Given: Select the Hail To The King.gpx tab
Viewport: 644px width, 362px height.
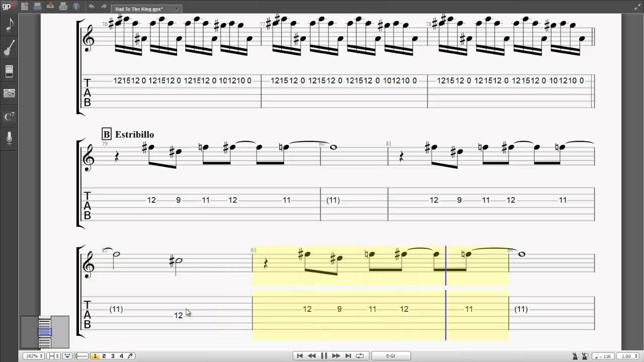Looking at the screenshot, I should 146,9.
